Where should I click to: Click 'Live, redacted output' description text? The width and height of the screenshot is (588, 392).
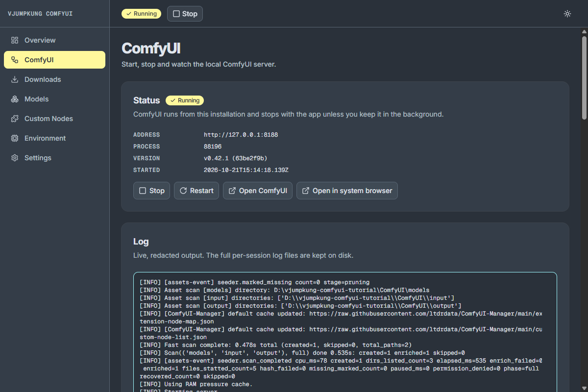tap(243, 255)
